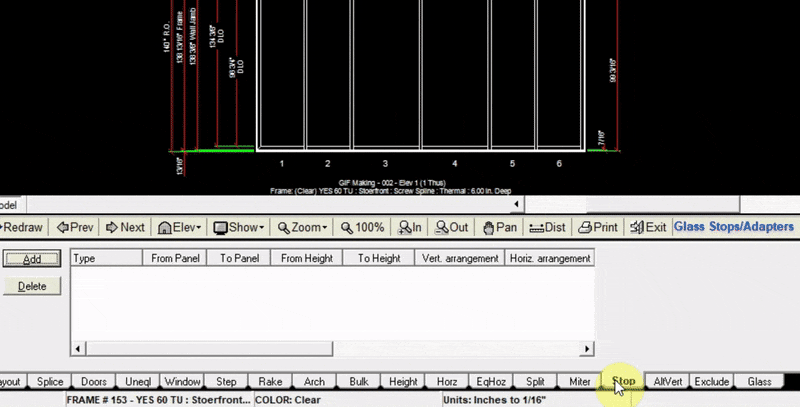Click the COLOR: Clear status text
This screenshot has height=407, width=800.
click(x=288, y=400)
